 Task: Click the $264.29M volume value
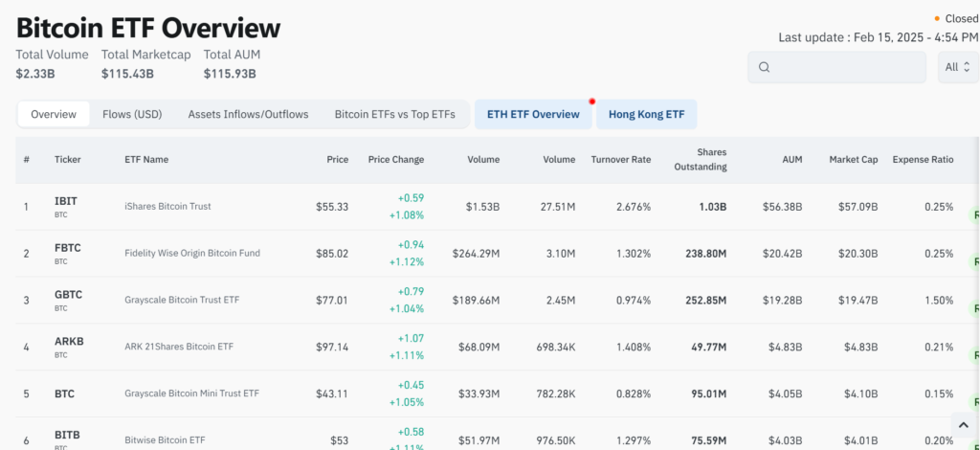click(477, 254)
